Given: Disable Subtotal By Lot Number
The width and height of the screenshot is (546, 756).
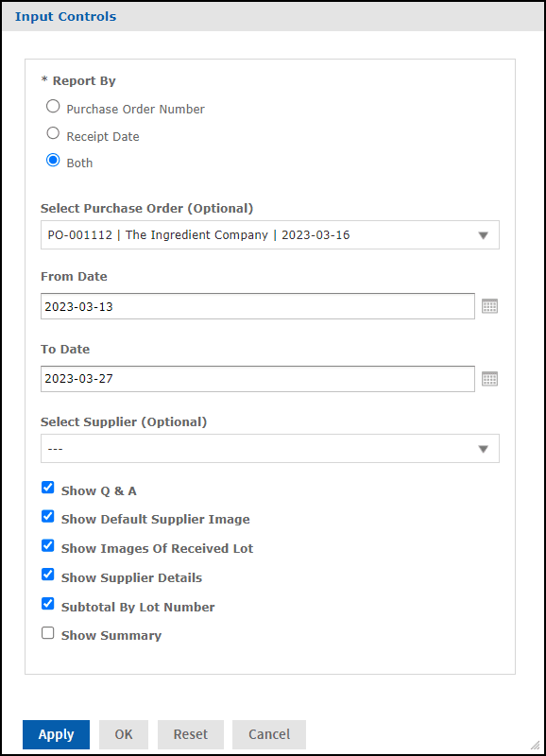Looking at the screenshot, I should click(47, 603).
